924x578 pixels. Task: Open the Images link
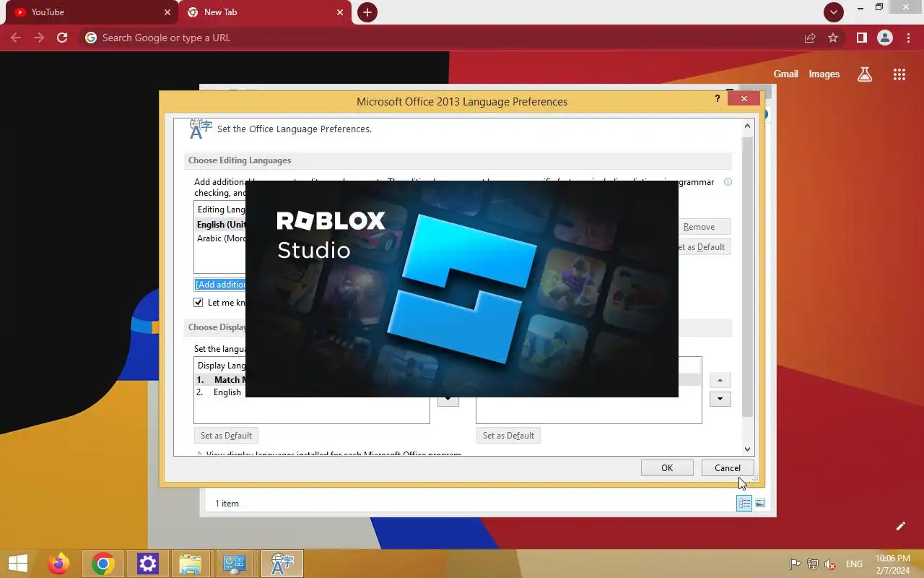click(x=824, y=74)
